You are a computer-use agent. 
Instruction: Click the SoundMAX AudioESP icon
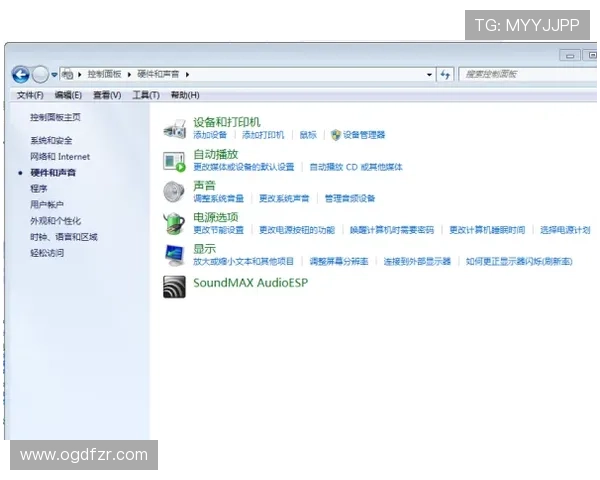pyautogui.click(x=174, y=287)
